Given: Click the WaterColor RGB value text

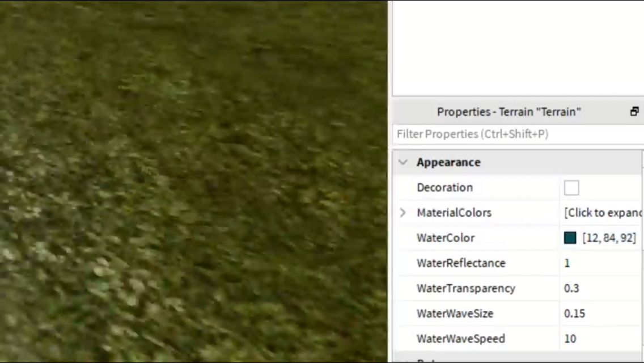Looking at the screenshot, I should (x=609, y=238).
